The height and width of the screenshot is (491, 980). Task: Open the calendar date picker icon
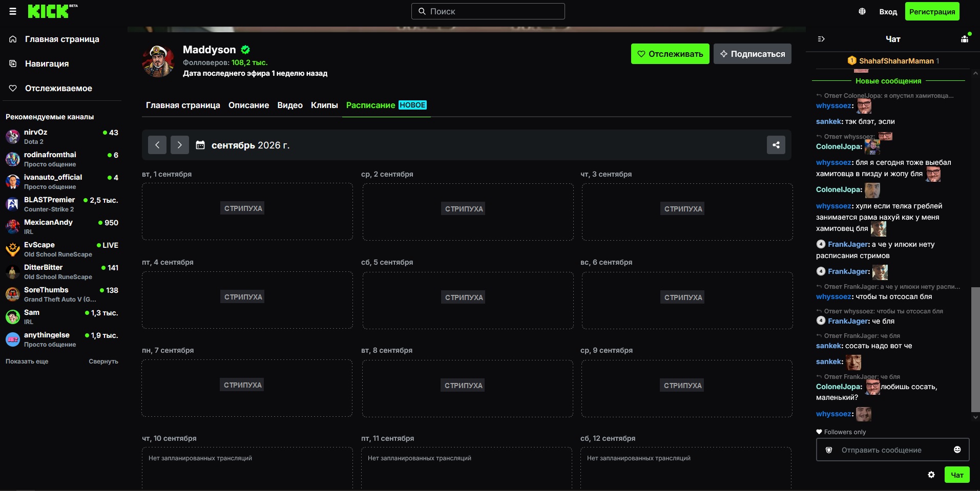pos(200,145)
